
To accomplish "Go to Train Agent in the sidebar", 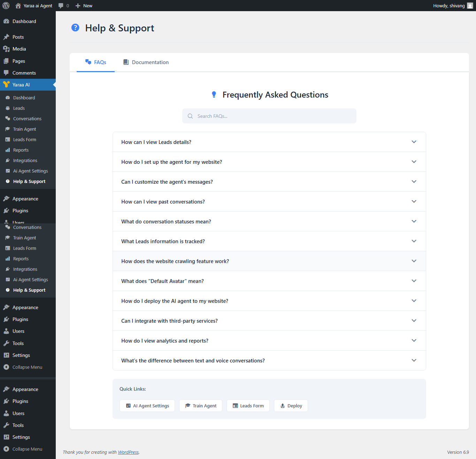I will click(24, 129).
